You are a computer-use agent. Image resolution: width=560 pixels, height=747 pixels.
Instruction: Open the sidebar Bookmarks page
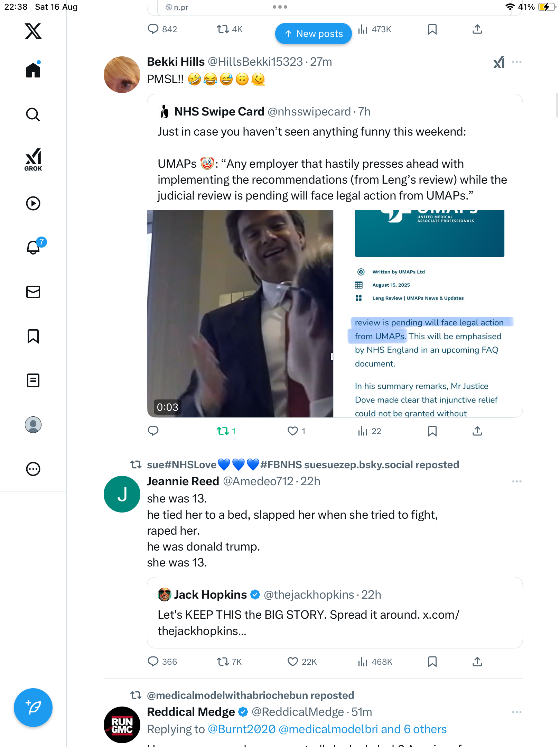tap(33, 336)
